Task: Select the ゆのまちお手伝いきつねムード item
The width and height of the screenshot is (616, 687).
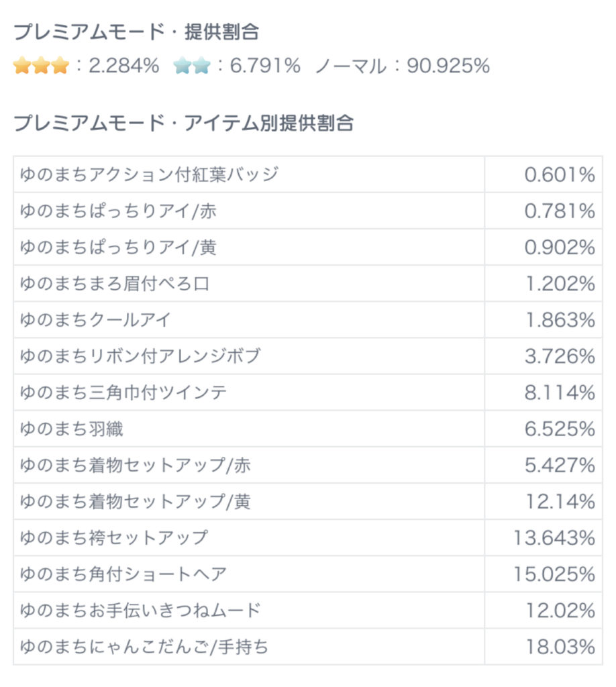Action: click(140, 610)
